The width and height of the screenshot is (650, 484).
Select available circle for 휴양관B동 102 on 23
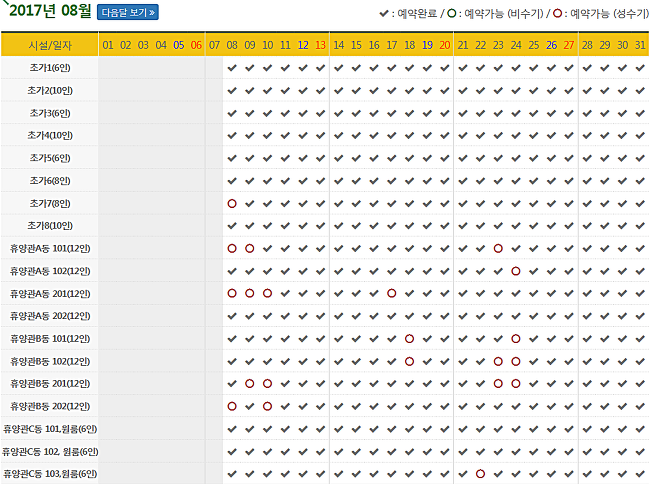tap(498, 361)
